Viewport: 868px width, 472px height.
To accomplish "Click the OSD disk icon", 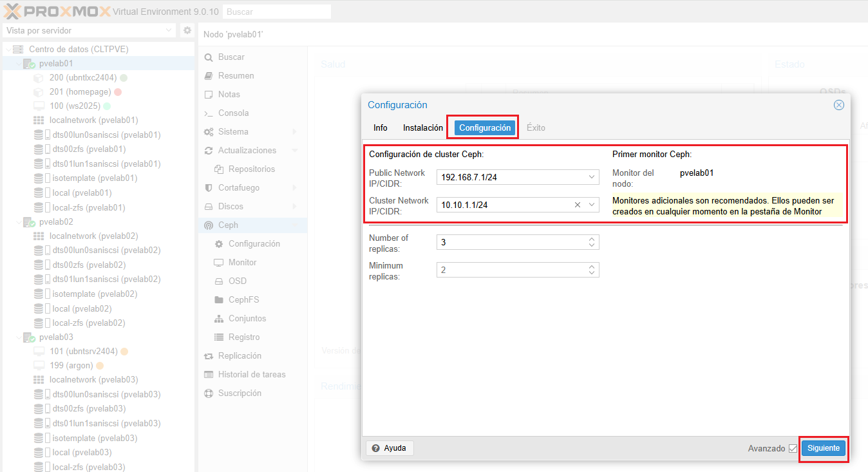I will click(x=218, y=281).
